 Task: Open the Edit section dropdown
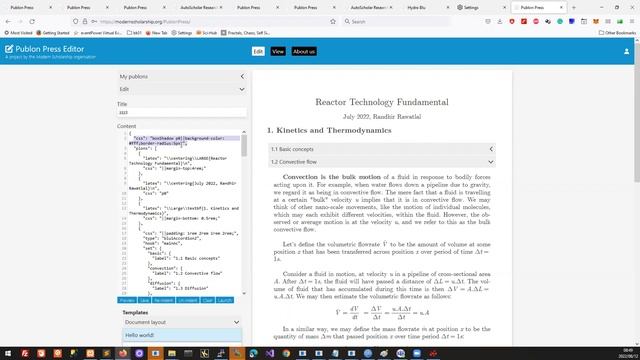pyautogui.click(x=182, y=89)
